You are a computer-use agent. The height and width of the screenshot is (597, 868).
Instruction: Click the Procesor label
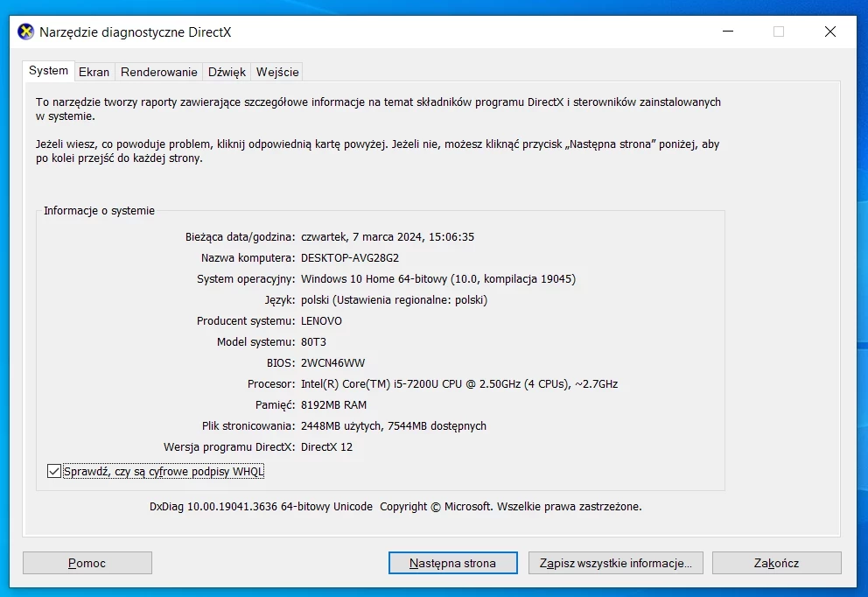[271, 384]
